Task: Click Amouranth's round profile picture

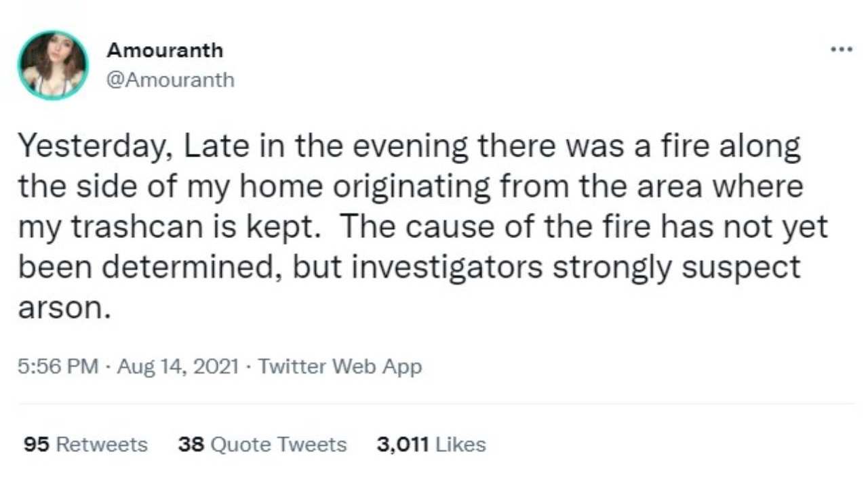Action: (x=53, y=65)
